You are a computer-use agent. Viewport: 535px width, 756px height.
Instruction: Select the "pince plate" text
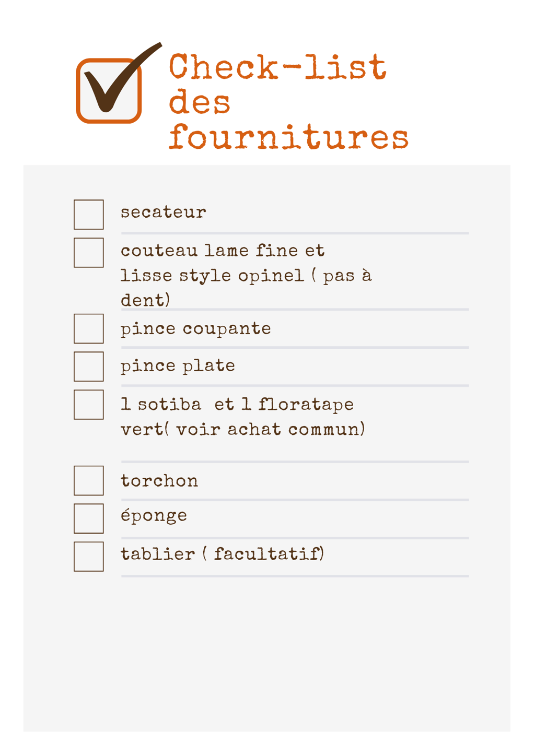pos(178,365)
